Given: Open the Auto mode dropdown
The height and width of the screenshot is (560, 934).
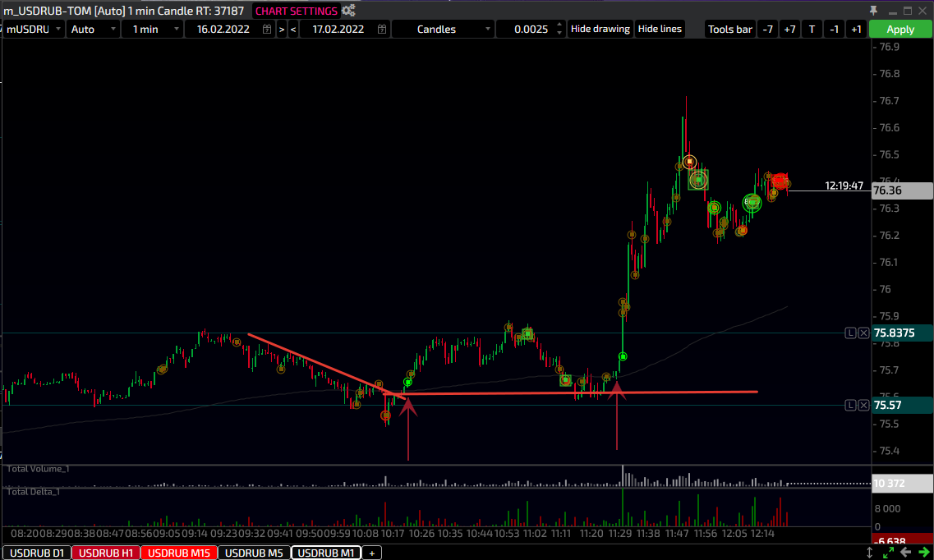Looking at the screenshot, I should pyautogui.click(x=93, y=29).
